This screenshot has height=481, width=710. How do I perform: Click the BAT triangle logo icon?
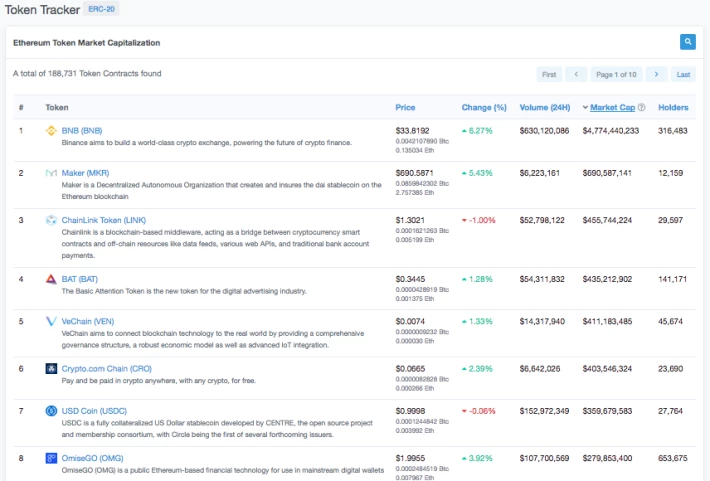(x=51, y=279)
